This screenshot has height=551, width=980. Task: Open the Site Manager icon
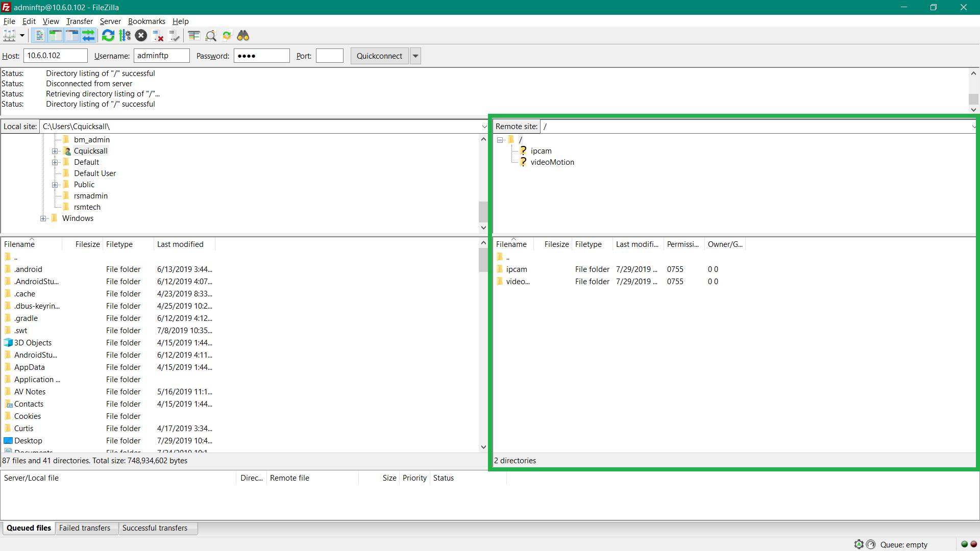(9, 36)
